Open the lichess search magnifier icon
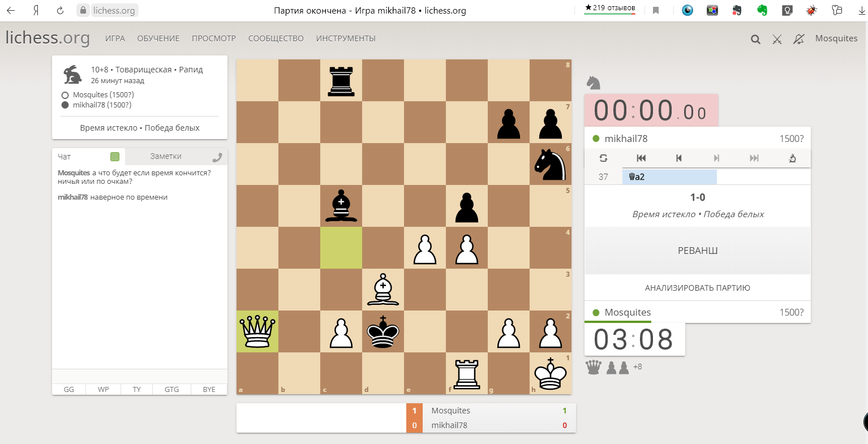The height and width of the screenshot is (444, 868). coord(755,39)
